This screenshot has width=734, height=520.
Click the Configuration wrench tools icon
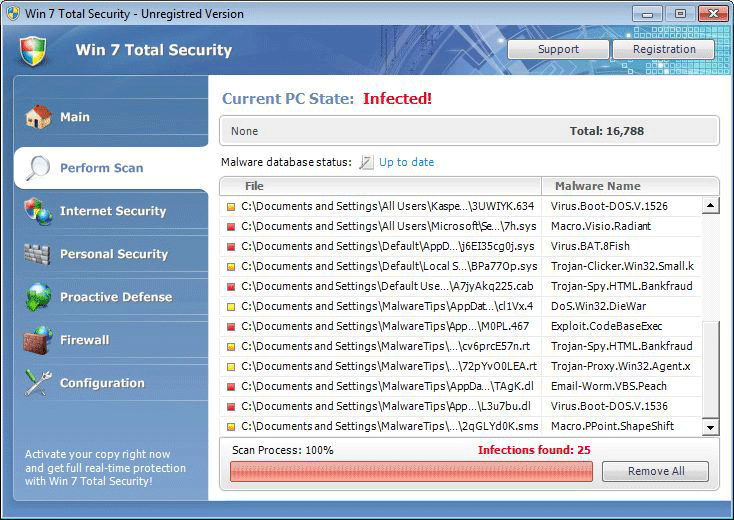pyautogui.click(x=38, y=383)
